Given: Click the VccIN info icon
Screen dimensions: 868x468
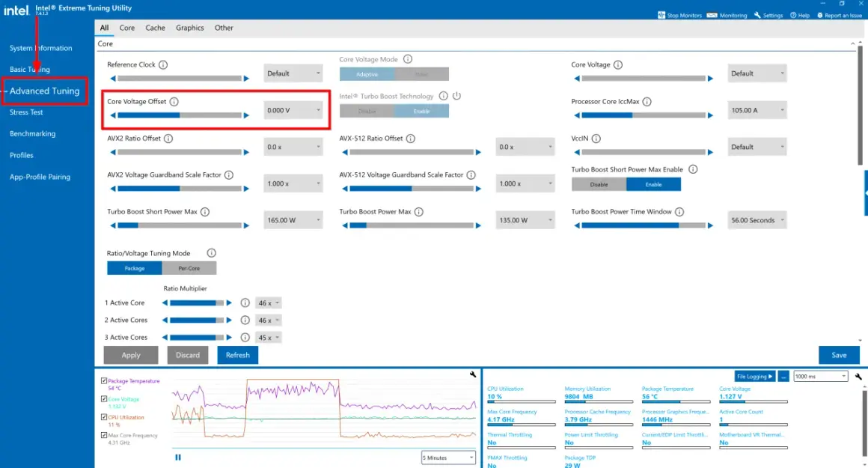Looking at the screenshot, I should coord(596,139).
